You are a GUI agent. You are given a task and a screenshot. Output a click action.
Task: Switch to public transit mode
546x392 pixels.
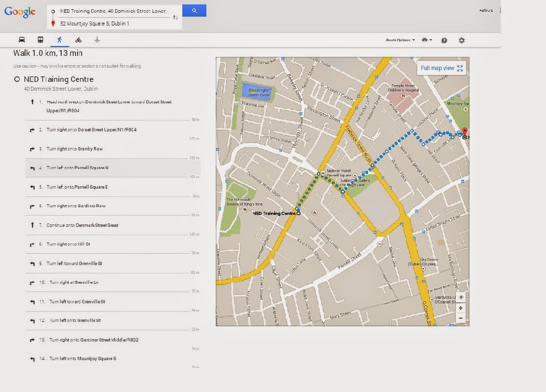pos(41,40)
